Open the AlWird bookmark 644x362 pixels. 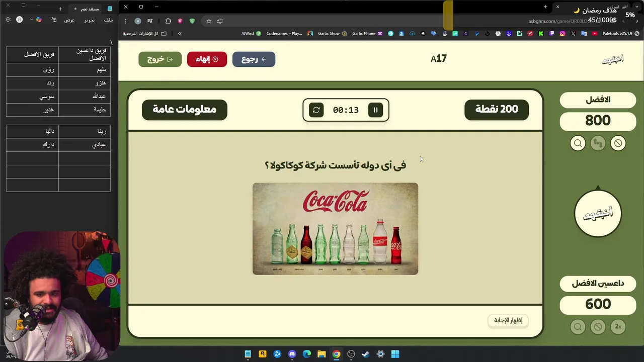251,34
